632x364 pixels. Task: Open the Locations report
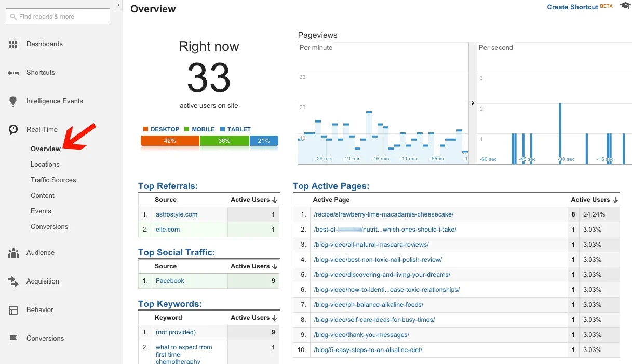45,164
